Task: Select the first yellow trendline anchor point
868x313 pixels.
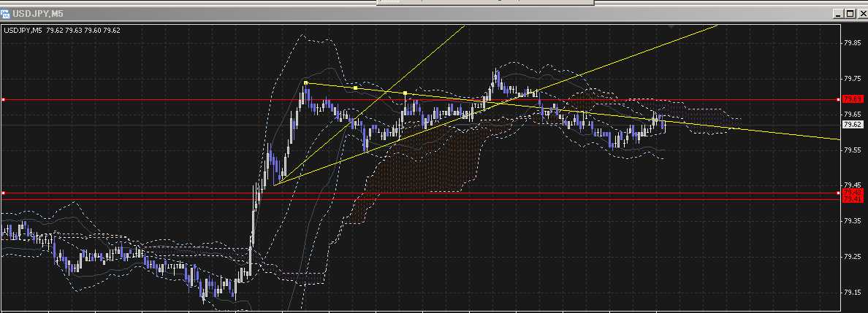Action: (x=305, y=83)
